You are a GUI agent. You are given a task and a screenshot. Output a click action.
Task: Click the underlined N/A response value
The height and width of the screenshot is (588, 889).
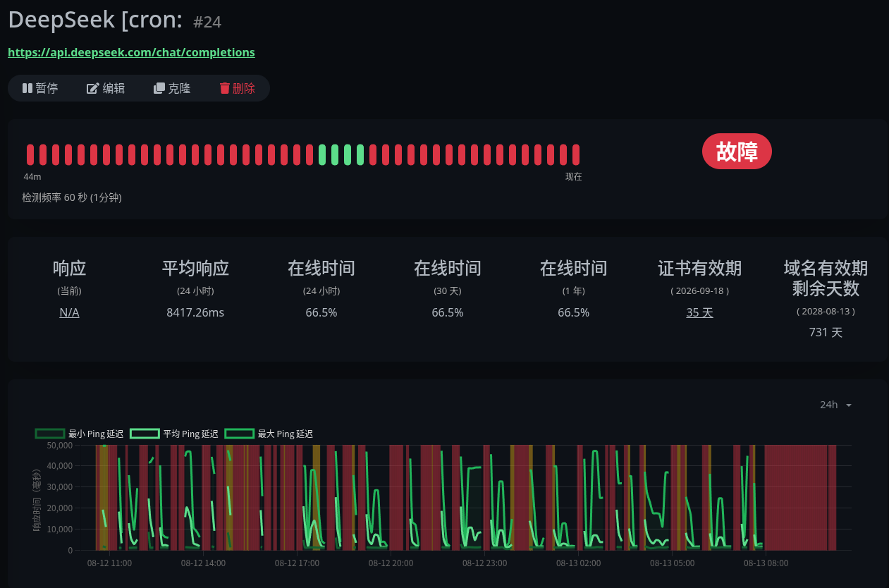click(69, 312)
